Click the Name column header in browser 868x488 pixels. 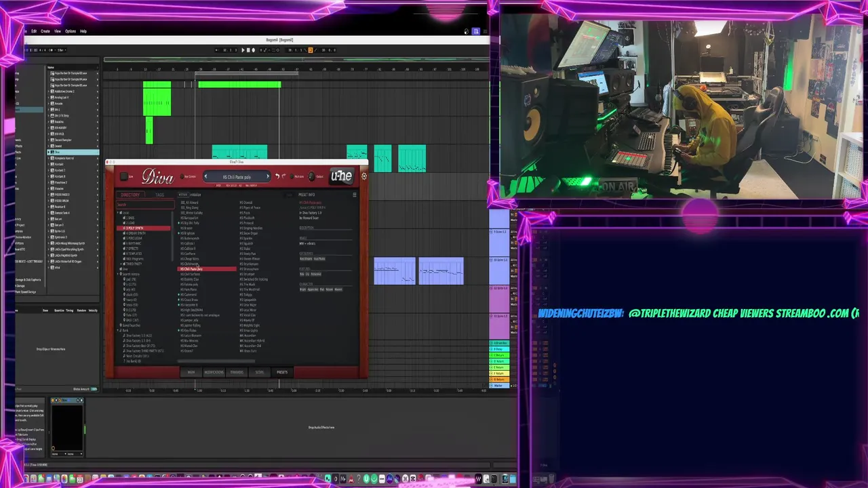tap(51, 67)
